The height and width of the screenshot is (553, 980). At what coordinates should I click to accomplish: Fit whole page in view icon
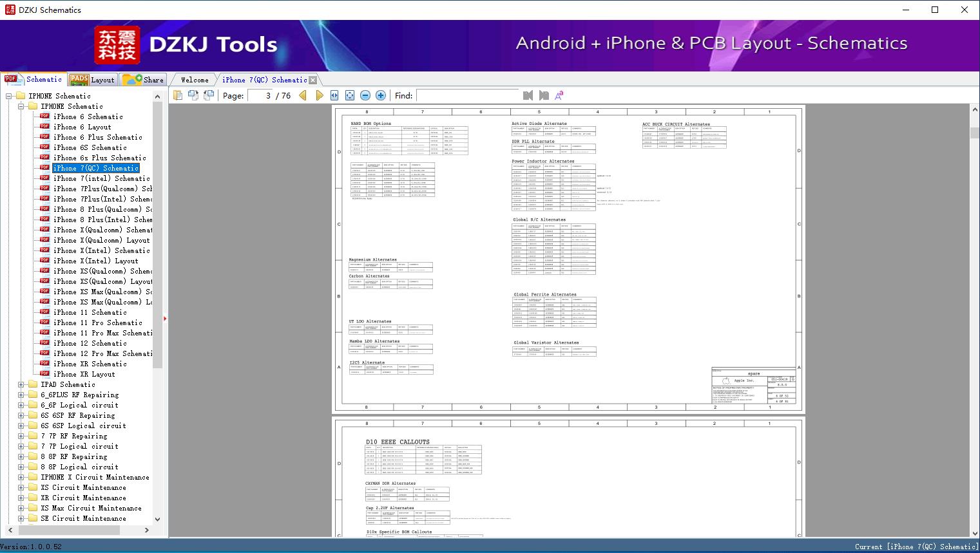[x=350, y=95]
